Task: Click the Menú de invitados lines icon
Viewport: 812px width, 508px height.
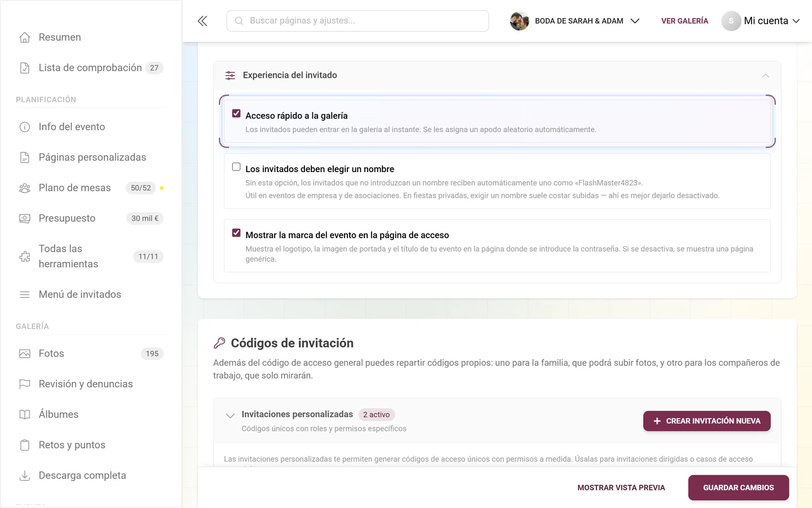Action: pyautogui.click(x=25, y=295)
